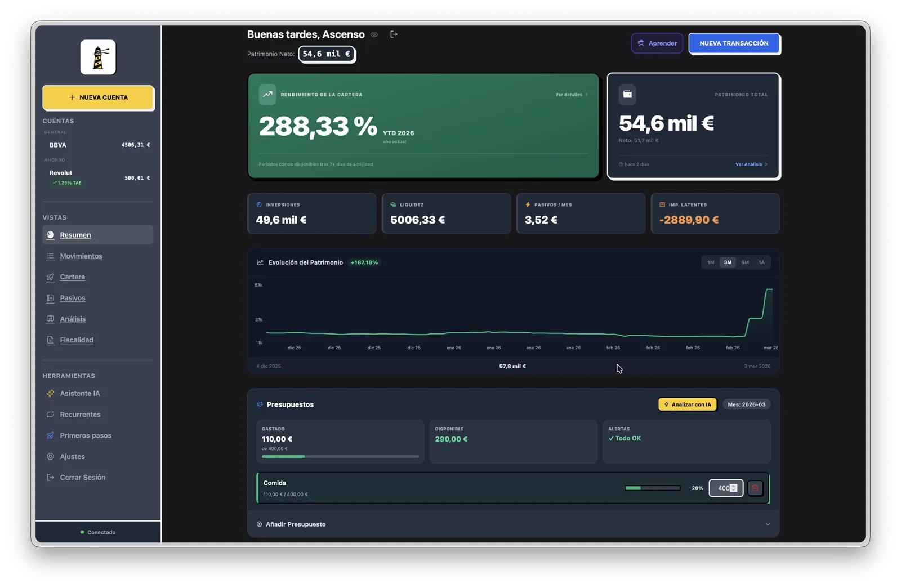Select the 1A chart range
The height and width of the screenshot is (588, 901).
pyautogui.click(x=761, y=262)
